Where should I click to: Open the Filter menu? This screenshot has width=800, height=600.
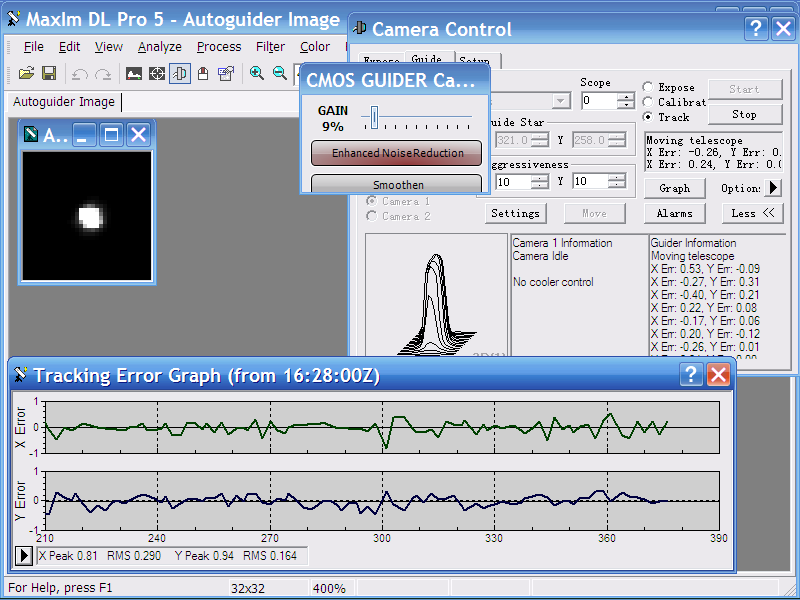(270, 47)
